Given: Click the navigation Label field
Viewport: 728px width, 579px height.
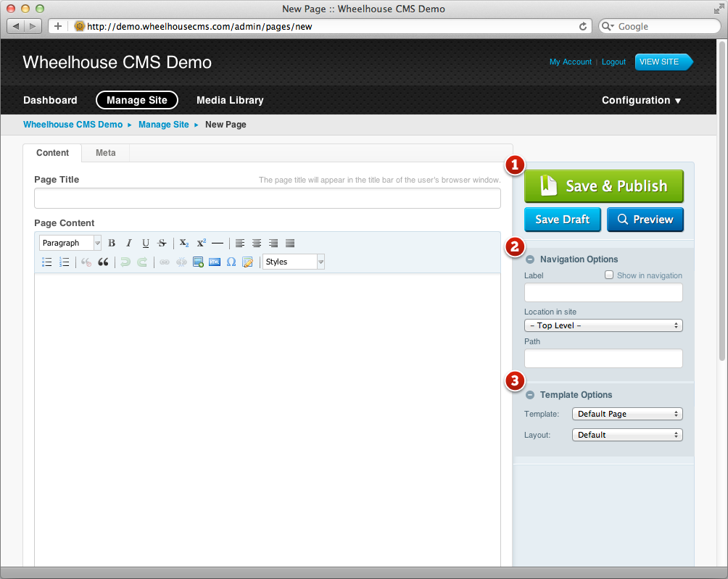Looking at the screenshot, I should pyautogui.click(x=603, y=293).
